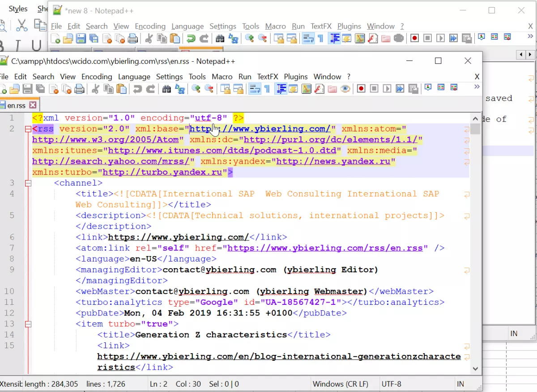Click IN insert mode in en.rss status bar
Viewport: 537px width, 392px height.
(x=460, y=384)
